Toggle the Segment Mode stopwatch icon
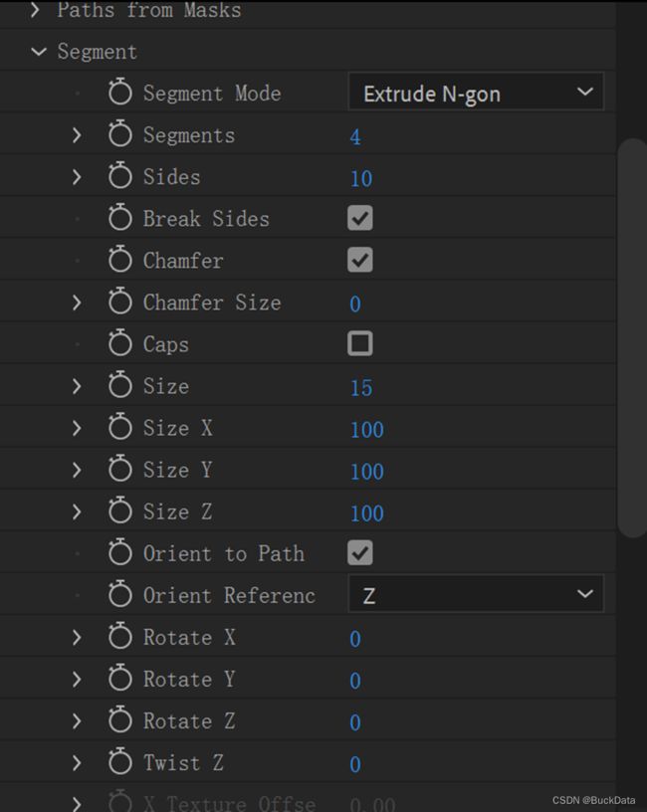The image size is (647, 812). click(120, 92)
